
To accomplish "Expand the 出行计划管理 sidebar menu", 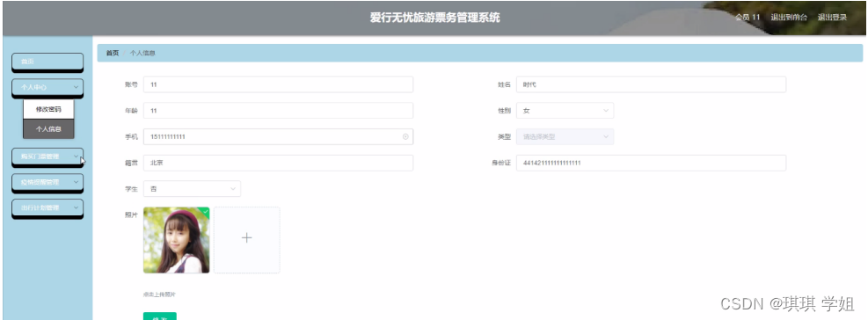I will point(47,208).
